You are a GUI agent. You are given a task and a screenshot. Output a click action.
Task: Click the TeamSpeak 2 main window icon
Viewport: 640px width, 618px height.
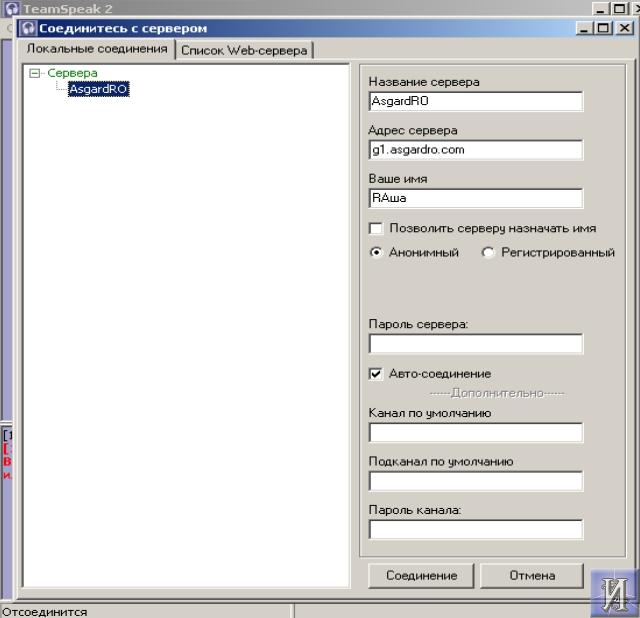tap(12, 9)
